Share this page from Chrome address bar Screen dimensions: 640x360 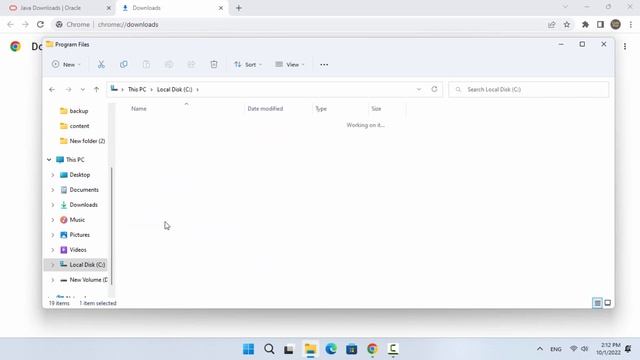click(x=551, y=24)
